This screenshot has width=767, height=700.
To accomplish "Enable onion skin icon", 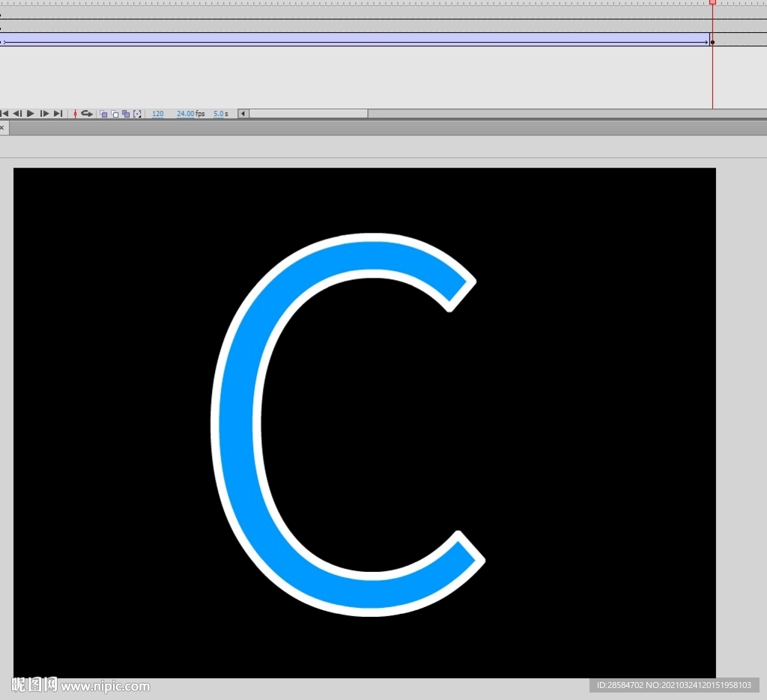I will 103,114.
